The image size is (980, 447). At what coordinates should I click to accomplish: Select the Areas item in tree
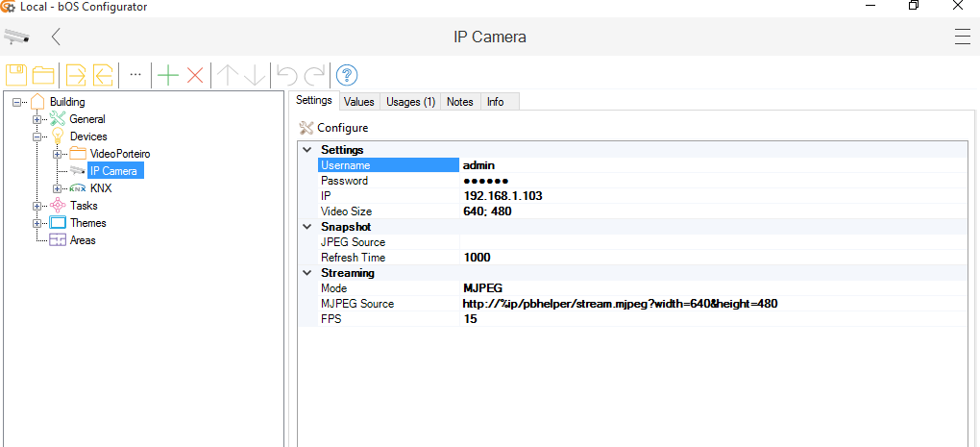point(83,240)
